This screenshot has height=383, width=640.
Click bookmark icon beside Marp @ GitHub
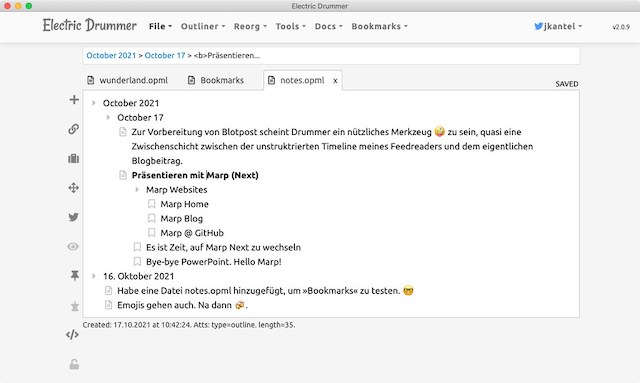pyautogui.click(x=151, y=233)
